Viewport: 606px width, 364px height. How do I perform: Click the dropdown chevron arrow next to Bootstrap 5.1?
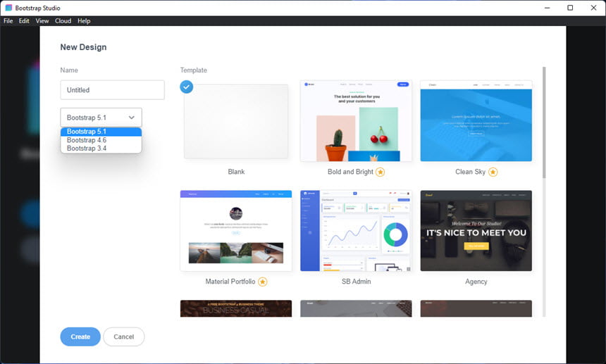131,118
